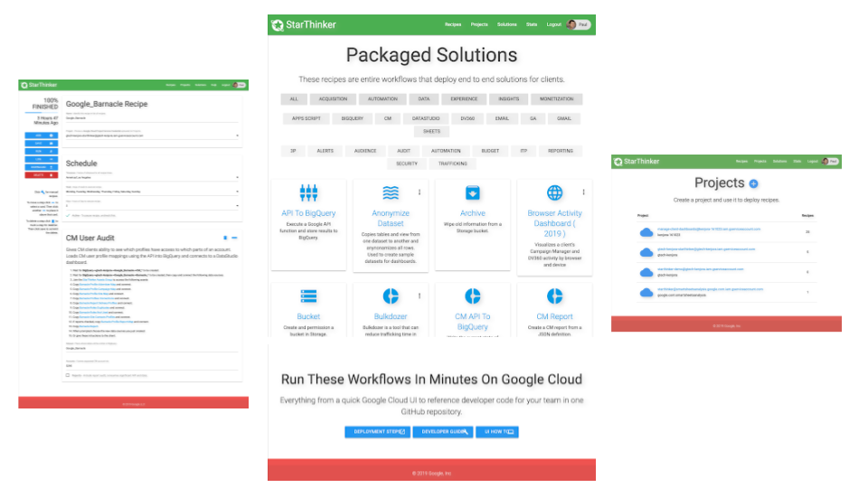Open the Anonymize Dataset waves icon
The height and width of the screenshot is (488, 868).
pos(391,192)
